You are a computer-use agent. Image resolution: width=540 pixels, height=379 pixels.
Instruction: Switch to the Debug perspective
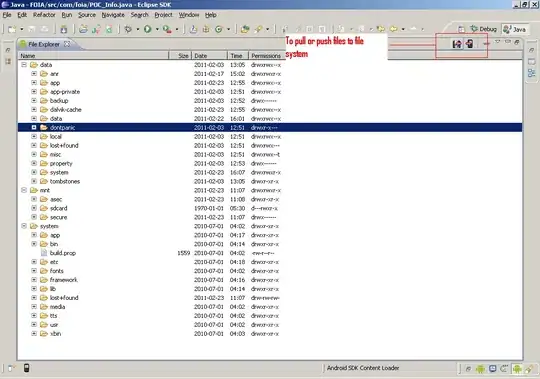click(484, 29)
